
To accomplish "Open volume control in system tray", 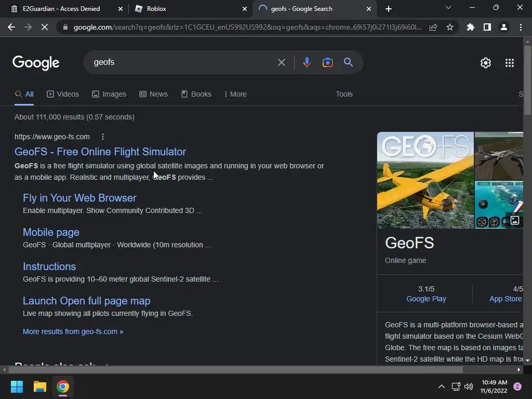I will pos(469,387).
